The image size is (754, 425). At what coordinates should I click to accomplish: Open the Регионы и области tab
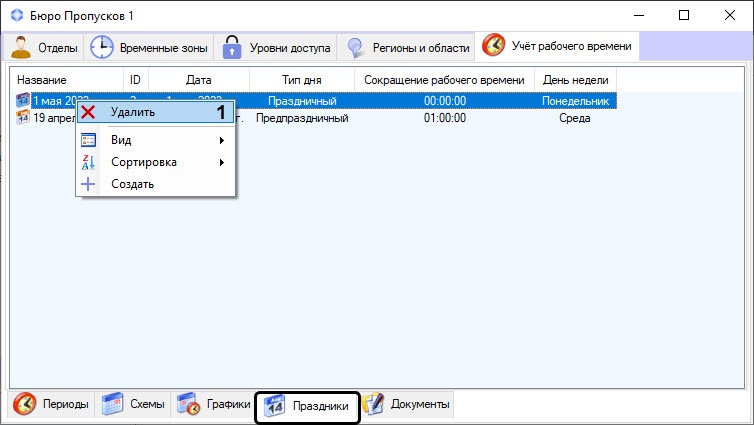tap(406, 47)
